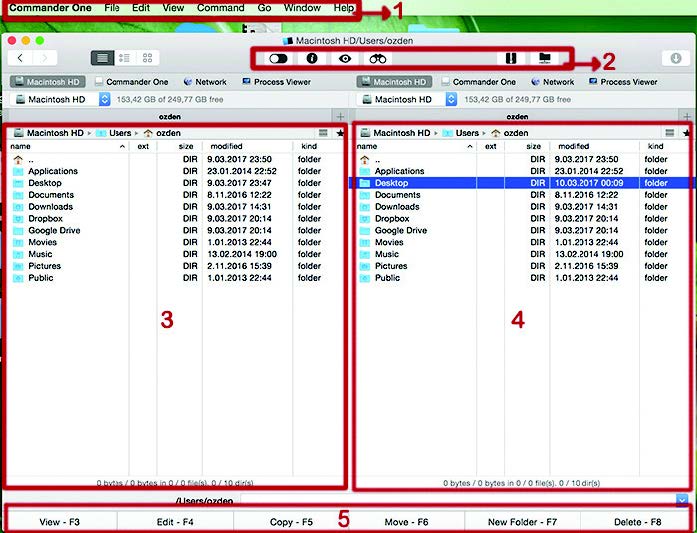The width and height of the screenshot is (697, 533).
Task: Select the Dropbox folder in left pane
Action: 44,219
